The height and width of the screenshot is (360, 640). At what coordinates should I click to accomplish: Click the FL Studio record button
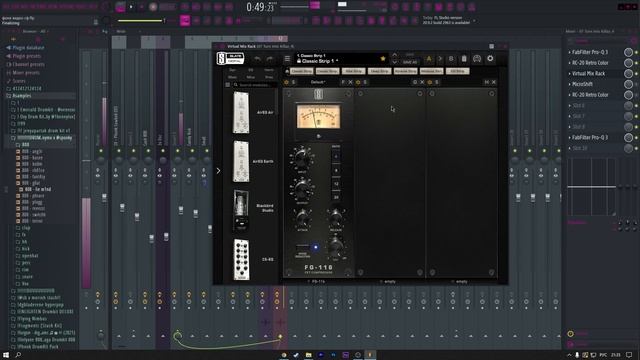153,7
